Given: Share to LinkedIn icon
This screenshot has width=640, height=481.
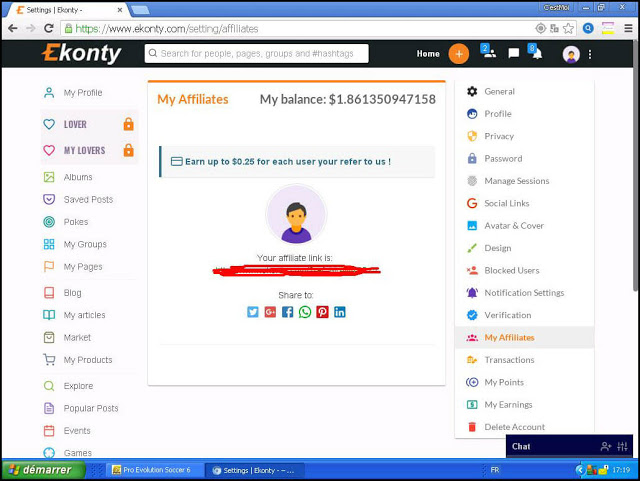Looking at the screenshot, I should [340, 312].
